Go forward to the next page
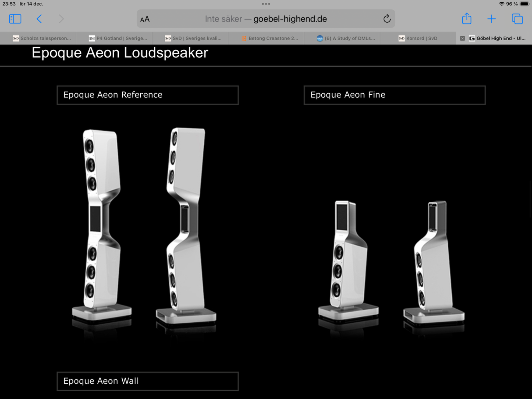Viewport: 532px width, 399px height. tap(61, 19)
